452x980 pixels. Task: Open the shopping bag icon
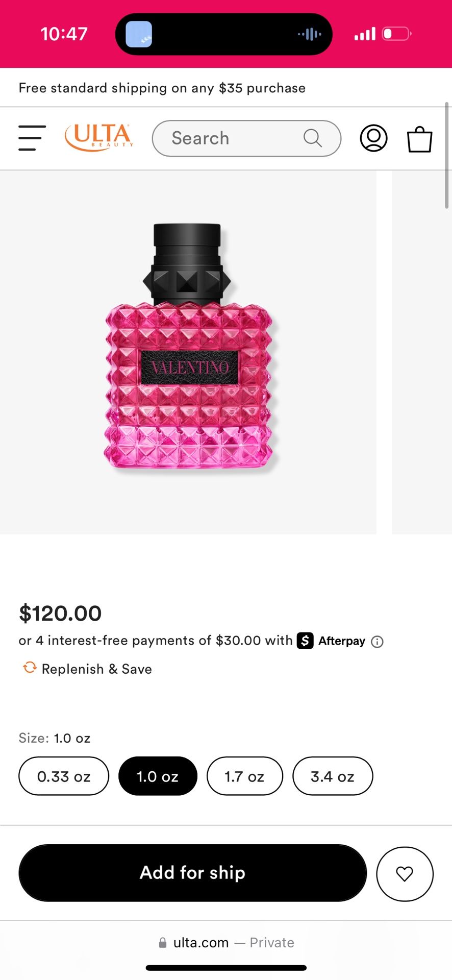click(419, 139)
